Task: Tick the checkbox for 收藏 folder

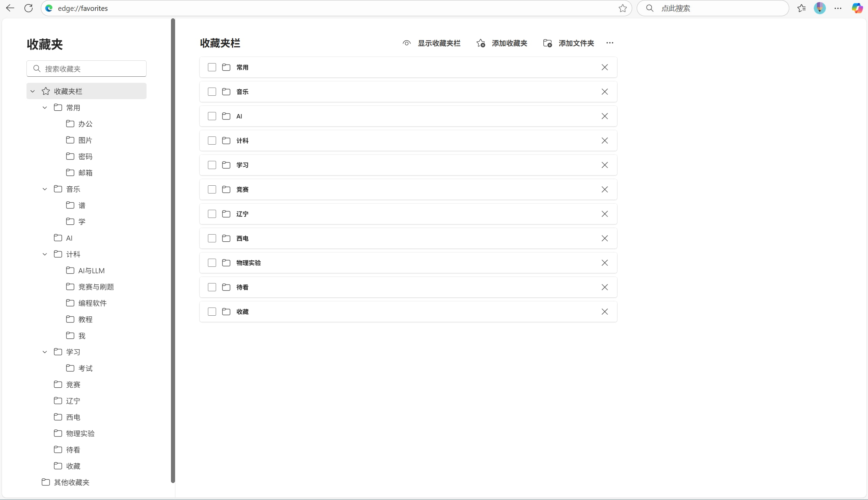Action: (x=212, y=312)
